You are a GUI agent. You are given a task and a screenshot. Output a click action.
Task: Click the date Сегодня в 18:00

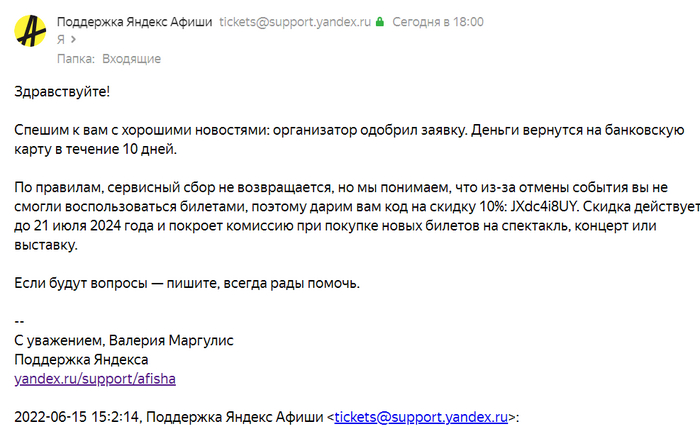click(439, 21)
